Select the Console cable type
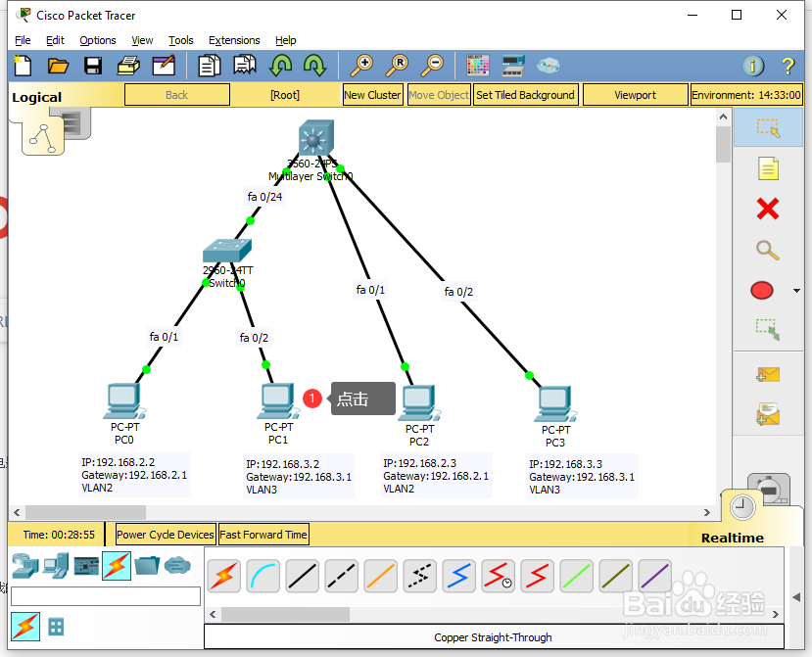This screenshot has width=812, height=657. 263,576
